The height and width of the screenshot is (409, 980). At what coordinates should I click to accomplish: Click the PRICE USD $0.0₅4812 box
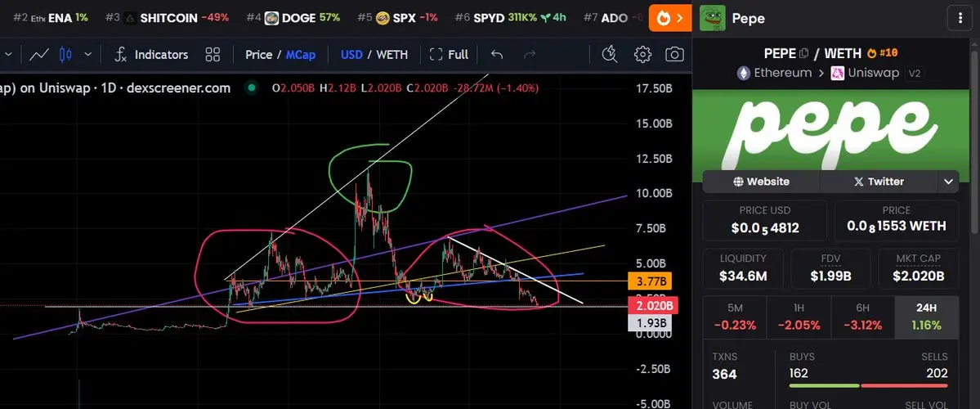click(x=764, y=220)
